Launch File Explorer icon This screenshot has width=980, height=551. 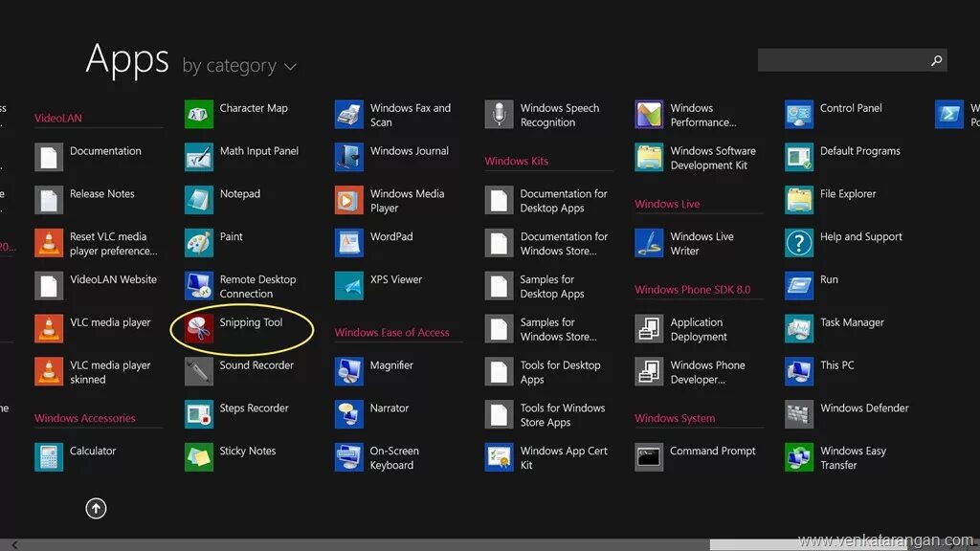tap(799, 200)
